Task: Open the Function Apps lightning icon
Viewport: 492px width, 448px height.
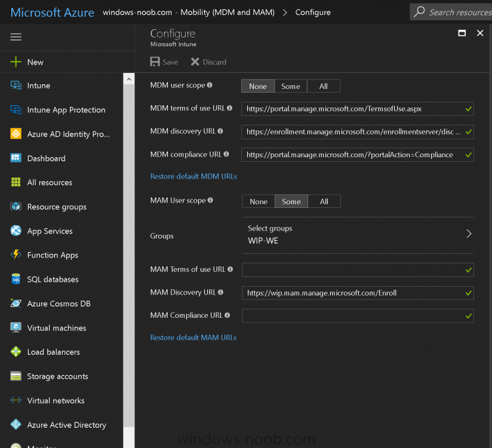Action: pos(16,254)
